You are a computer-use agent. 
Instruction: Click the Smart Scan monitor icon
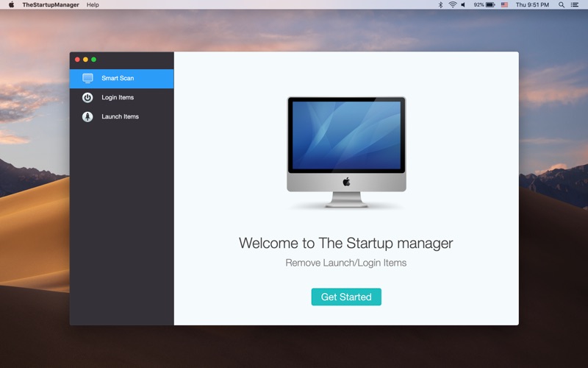click(87, 78)
